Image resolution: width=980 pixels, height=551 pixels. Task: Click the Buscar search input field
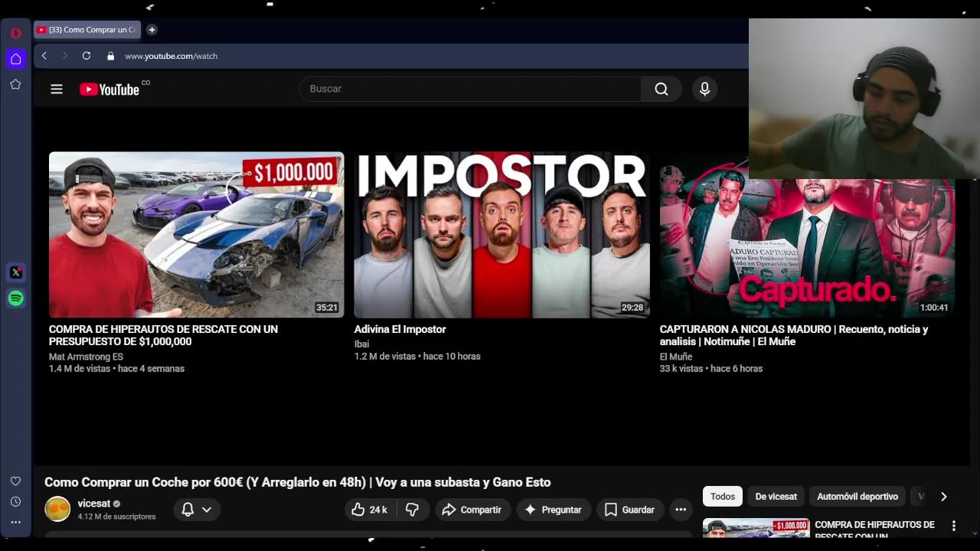(x=470, y=89)
